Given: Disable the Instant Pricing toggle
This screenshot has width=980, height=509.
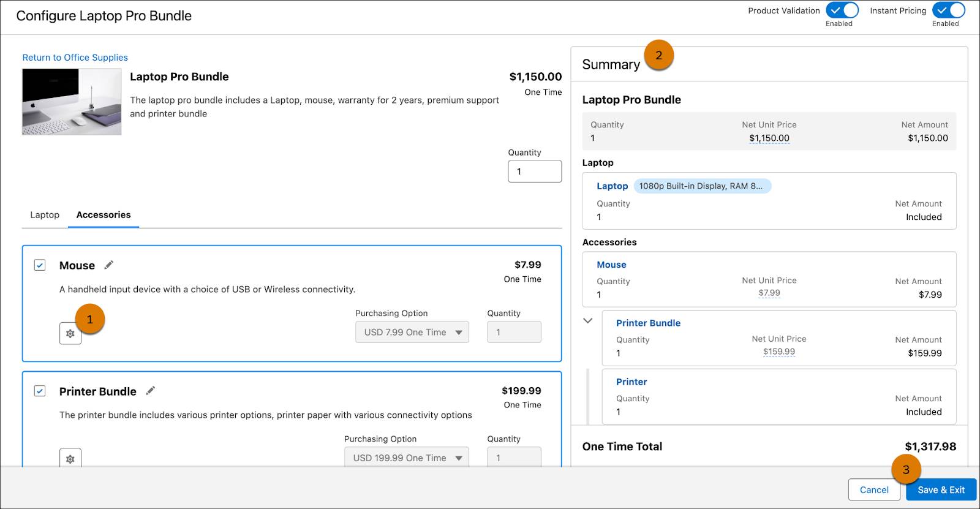Looking at the screenshot, I should [948, 10].
